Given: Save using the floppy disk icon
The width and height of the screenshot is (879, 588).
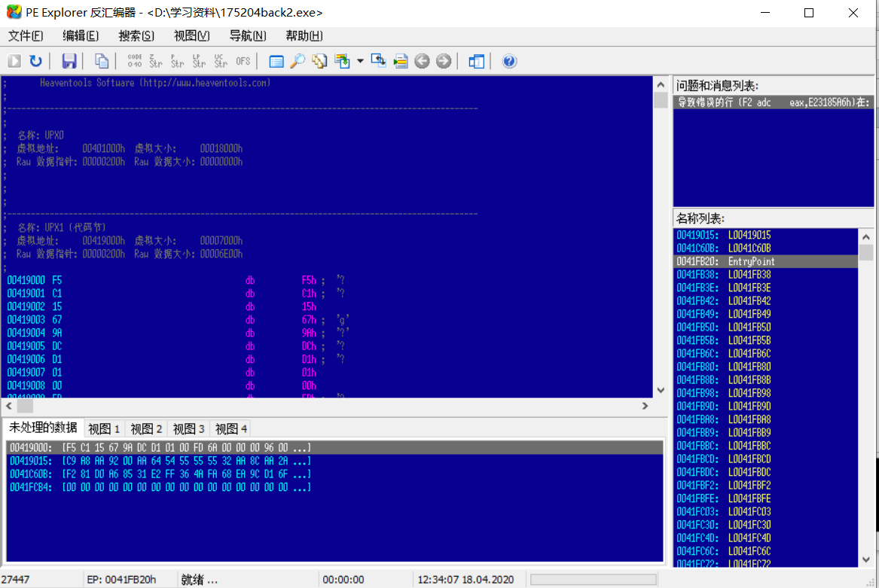Looking at the screenshot, I should coord(69,61).
